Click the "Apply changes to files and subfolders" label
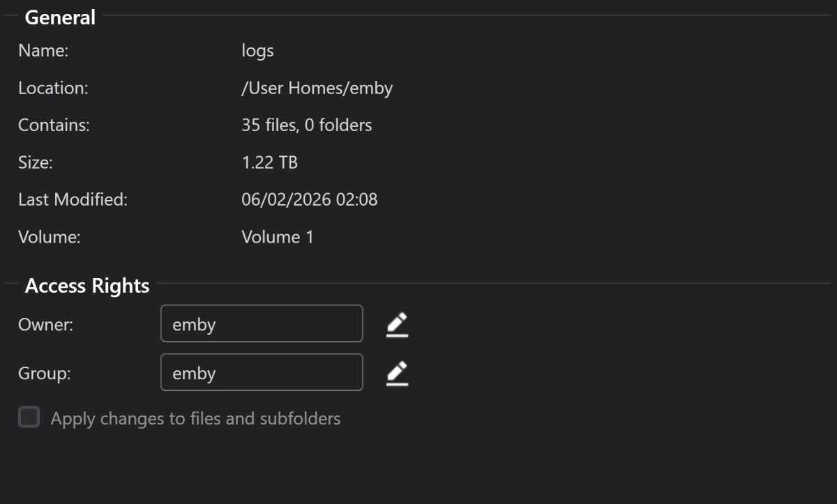The image size is (837, 504). [x=195, y=419]
